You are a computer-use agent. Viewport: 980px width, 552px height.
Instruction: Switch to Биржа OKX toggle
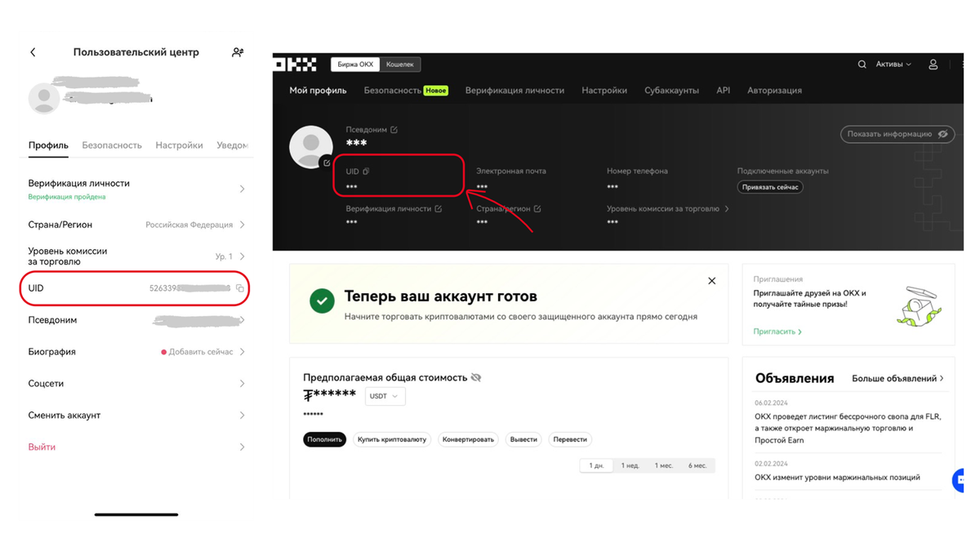[x=355, y=65]
